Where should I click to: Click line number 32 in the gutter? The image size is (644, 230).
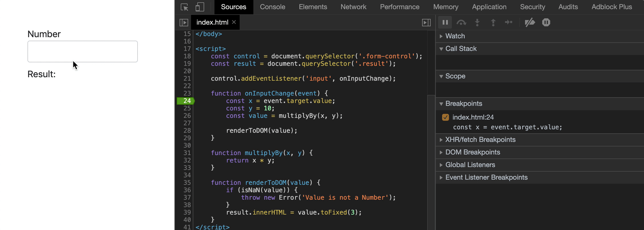point(187,160)
